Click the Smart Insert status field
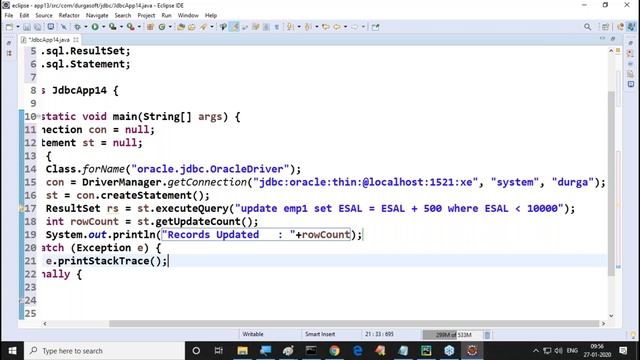The image size is (640, 360). click(320, 334)
